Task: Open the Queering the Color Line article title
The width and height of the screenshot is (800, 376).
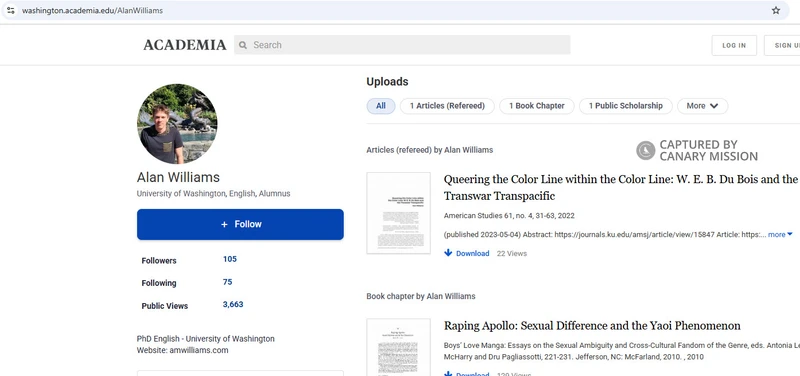Action: [620, 188]
